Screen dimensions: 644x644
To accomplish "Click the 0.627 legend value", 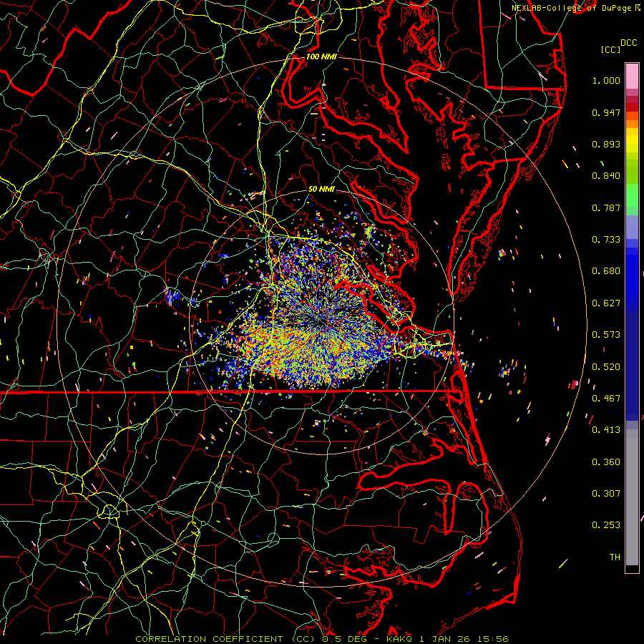I will point(606,303).
